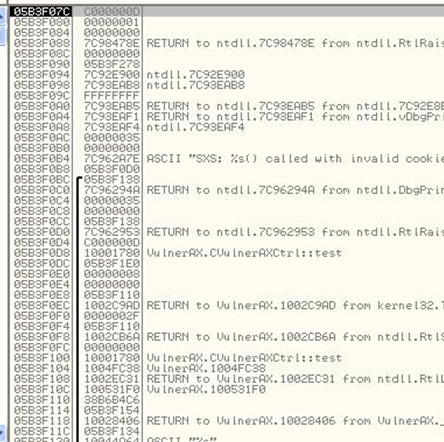Click the value 38B6B4C6
Image resolution: width=444 pixels, height=442 pixels.
(112, 400)
